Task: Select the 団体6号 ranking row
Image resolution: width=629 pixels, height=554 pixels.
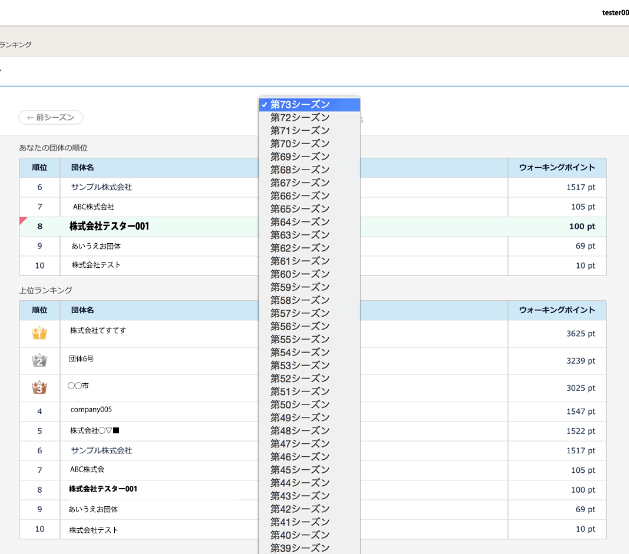Action: point(82,358)
